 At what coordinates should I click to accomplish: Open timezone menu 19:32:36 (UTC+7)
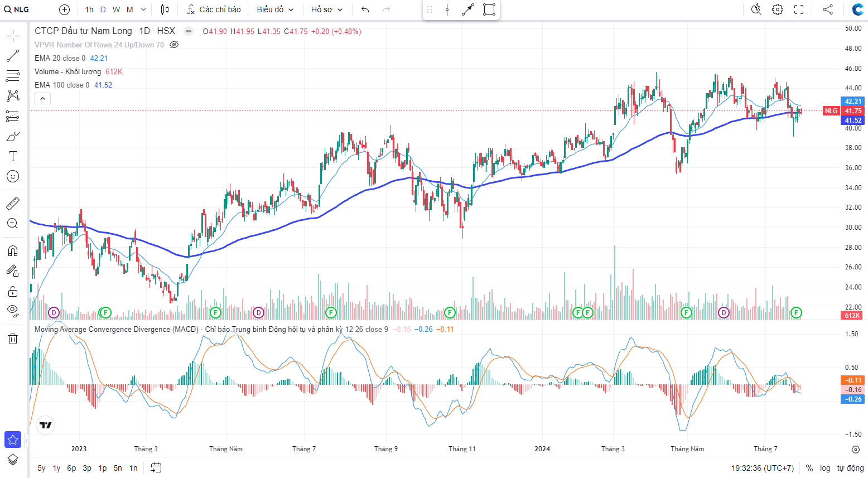tap(763, 468)
